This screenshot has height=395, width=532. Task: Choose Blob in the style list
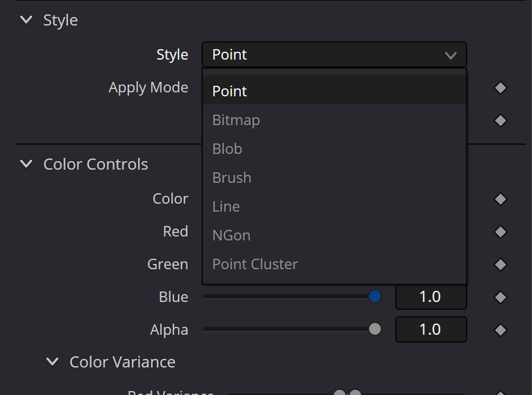click(334, 149)
